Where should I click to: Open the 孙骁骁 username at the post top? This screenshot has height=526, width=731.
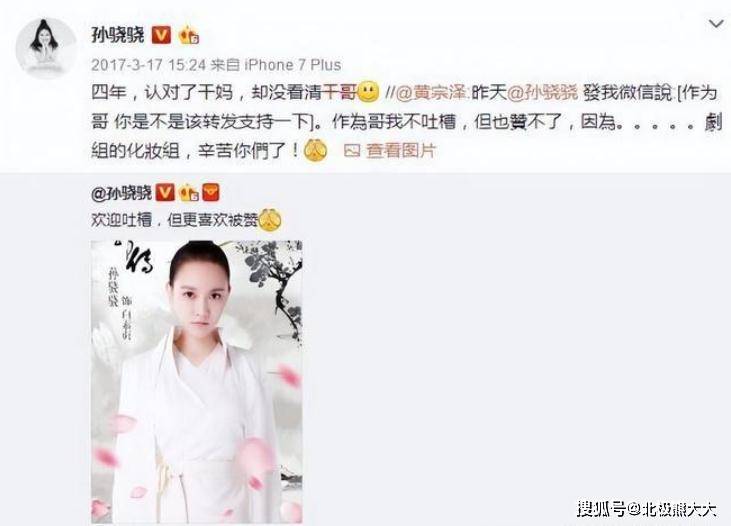[x=118, y=36]
